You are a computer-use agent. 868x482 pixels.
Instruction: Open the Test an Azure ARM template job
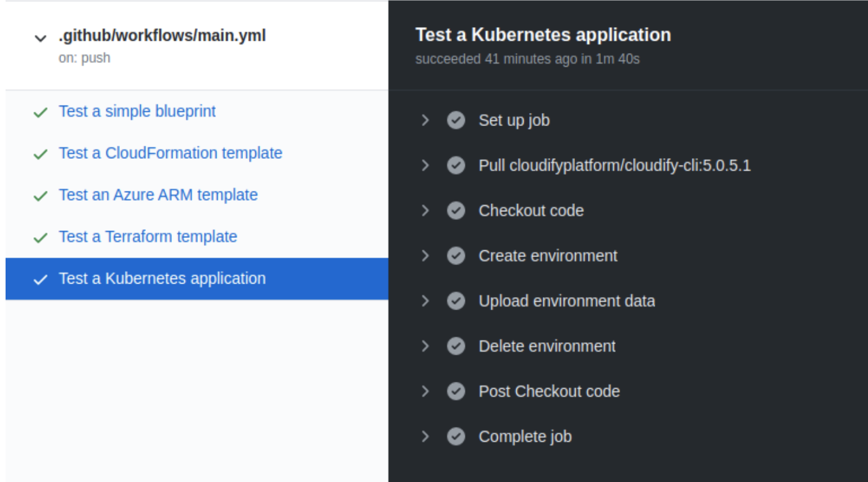click(x=158, y=195)
